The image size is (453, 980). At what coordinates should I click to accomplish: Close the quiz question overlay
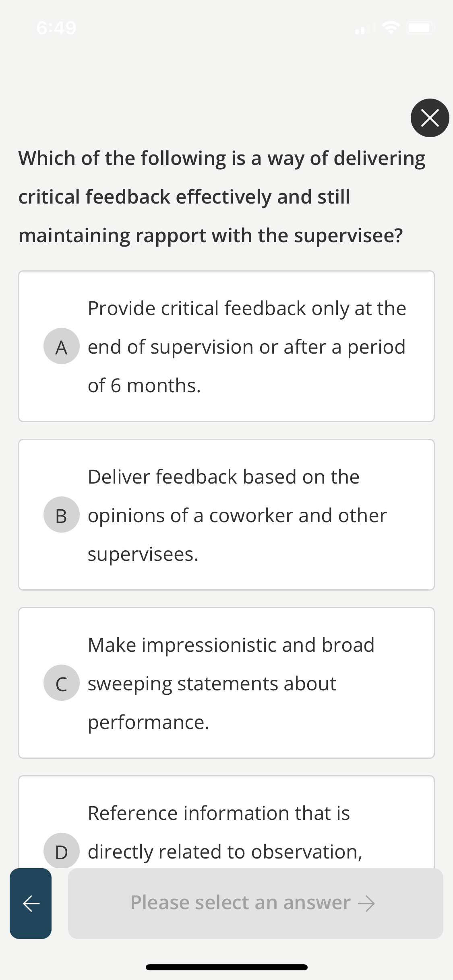pos(429,118)
